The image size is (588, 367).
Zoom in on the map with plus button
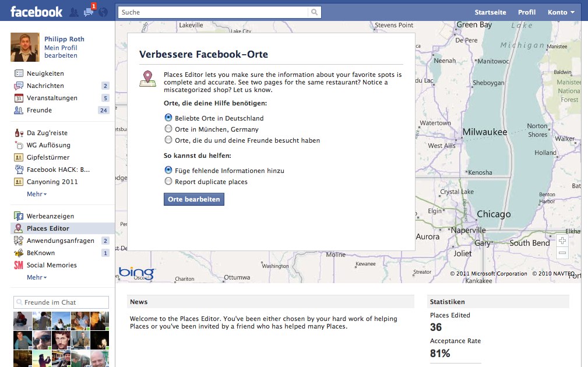point(562,241)
